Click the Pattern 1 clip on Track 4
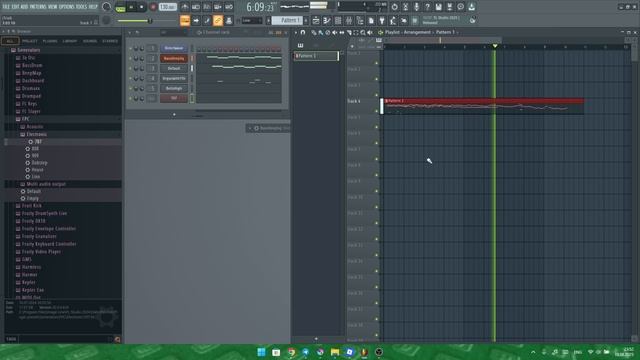Screen dimensions: 640x360 pos(484,106)
